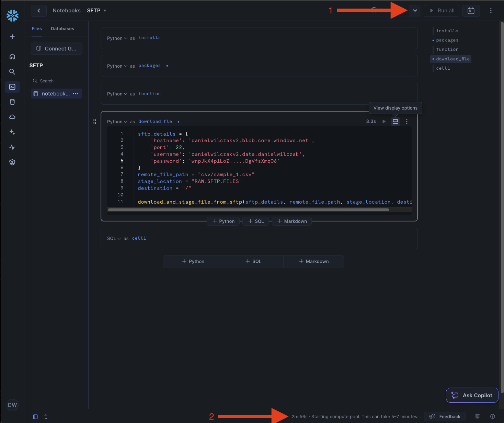The width and height of the screenshot is (504, 423).
Task: Click the Ask Copilot button
Action: [472, 395]
